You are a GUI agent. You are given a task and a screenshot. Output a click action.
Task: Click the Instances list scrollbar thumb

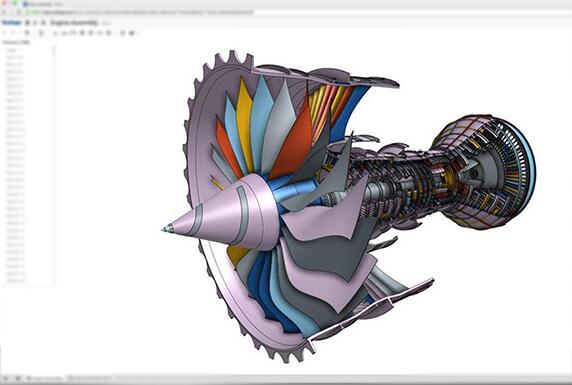click(x=54, y=50)
